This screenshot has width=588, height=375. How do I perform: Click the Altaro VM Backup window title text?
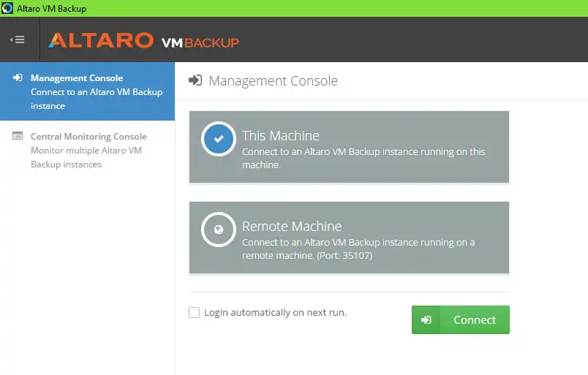(x=51, y=9)
